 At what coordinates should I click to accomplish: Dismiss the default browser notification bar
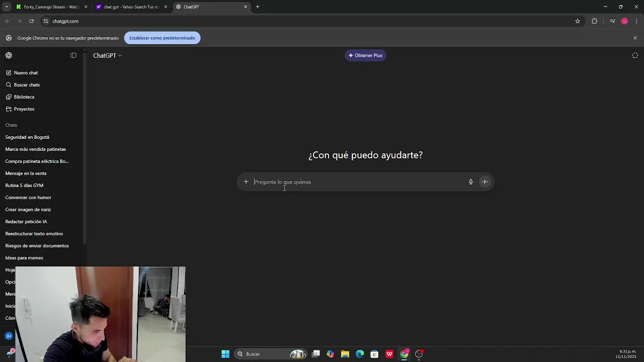(635, 38)
